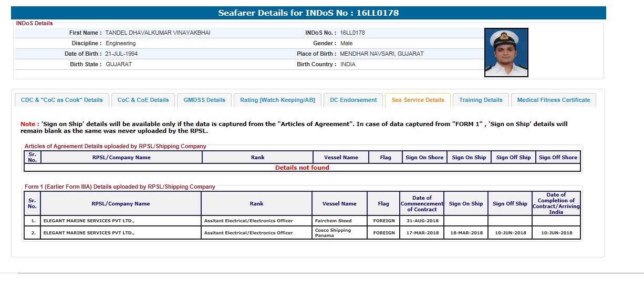644x289 pixels.
Task: Open the DC Endorsement tab
Action: coord(353,100)
